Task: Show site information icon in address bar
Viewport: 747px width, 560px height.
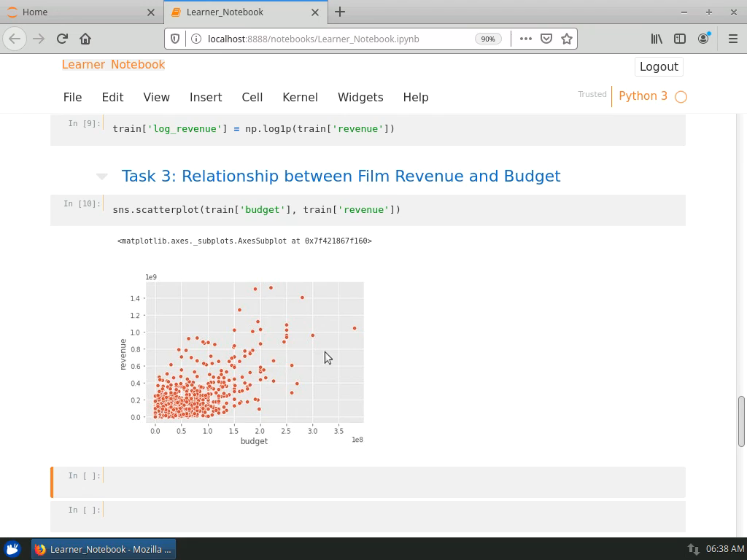Action: (x=196, y=39)
